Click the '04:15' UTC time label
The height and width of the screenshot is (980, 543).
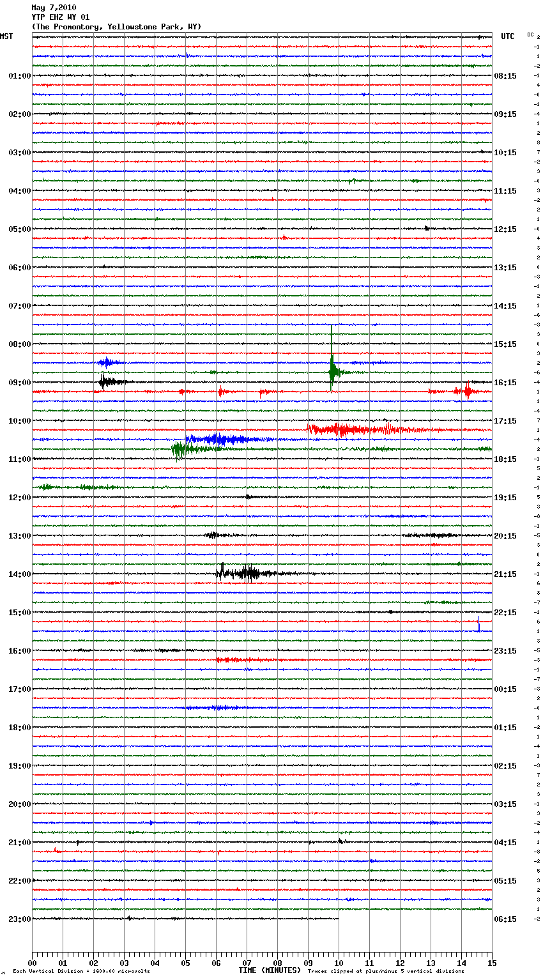coord(505,843)
